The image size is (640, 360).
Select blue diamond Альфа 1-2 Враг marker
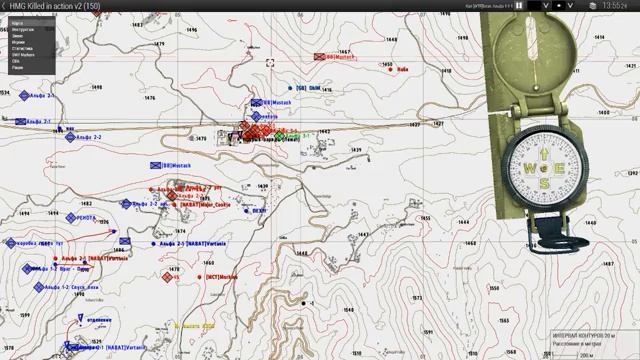pyautogui.click(x=27, y=269)
